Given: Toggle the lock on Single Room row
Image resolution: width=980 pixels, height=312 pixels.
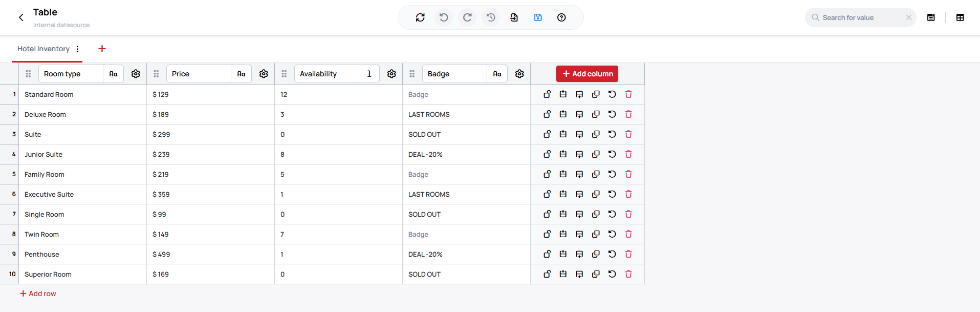Looking at the screenshot, I should (547, 214).
